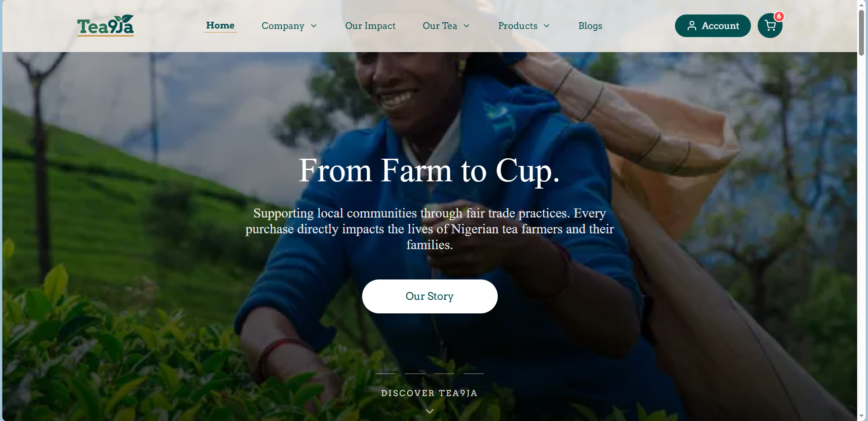Click the scrollbar down arrow
868x421 pixels.
pyautogui.click(x=862, y=416)
